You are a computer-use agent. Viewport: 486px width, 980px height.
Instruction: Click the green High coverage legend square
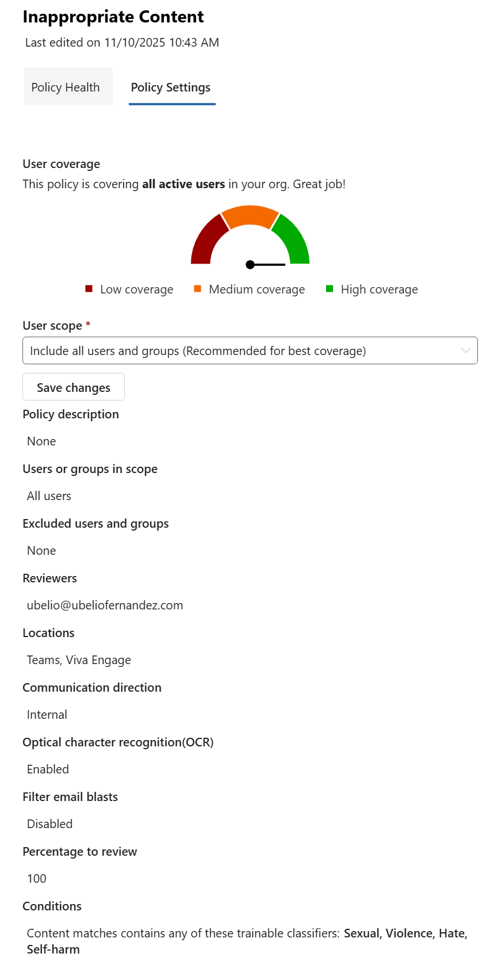click(x=330, y=289)
